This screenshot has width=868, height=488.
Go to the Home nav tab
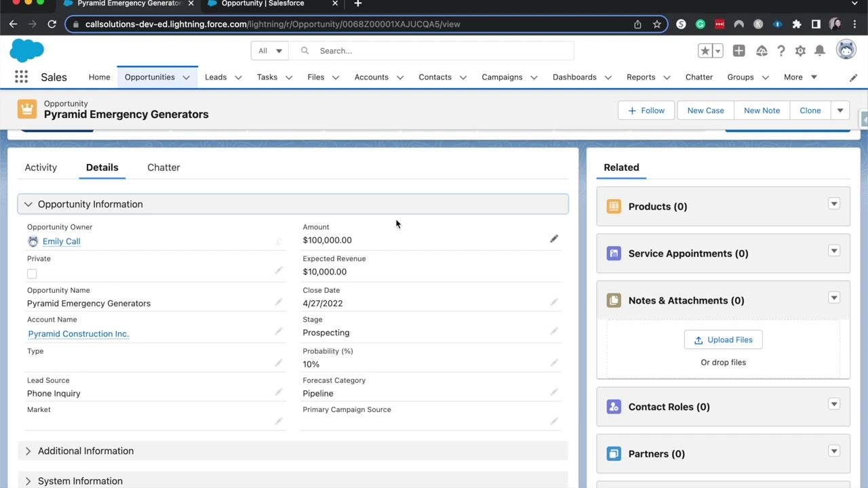[x=99, y=77]
